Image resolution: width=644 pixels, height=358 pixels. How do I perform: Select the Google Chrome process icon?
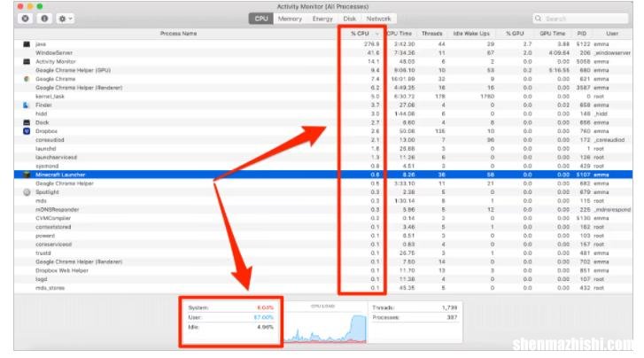[x=27, y=79]
